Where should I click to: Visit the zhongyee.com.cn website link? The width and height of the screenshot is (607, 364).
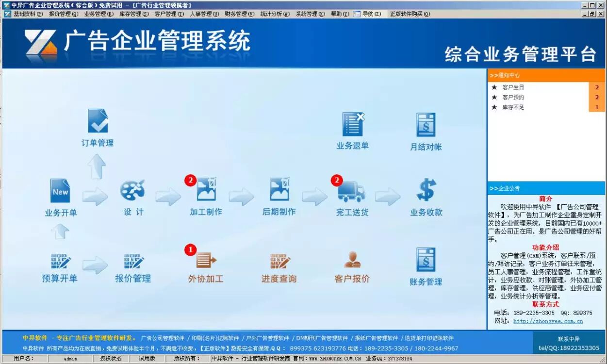[548, 321]
